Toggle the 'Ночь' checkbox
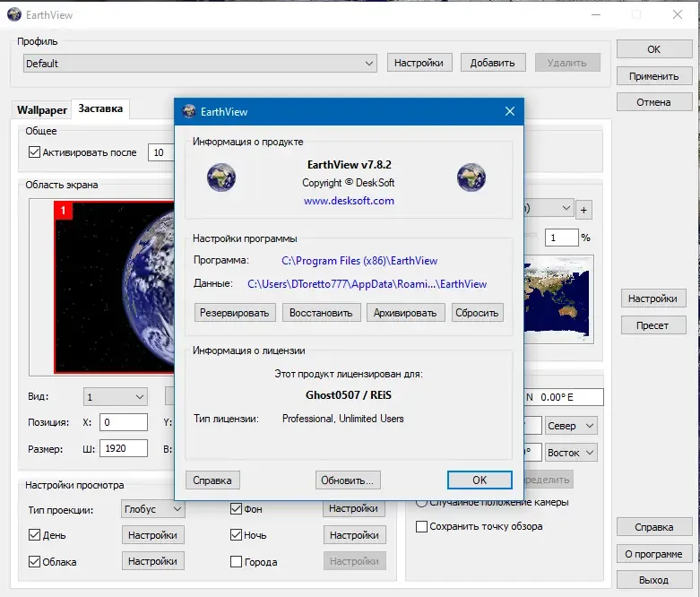The width and height of the screenshot is (700, 597). (236, 535)
